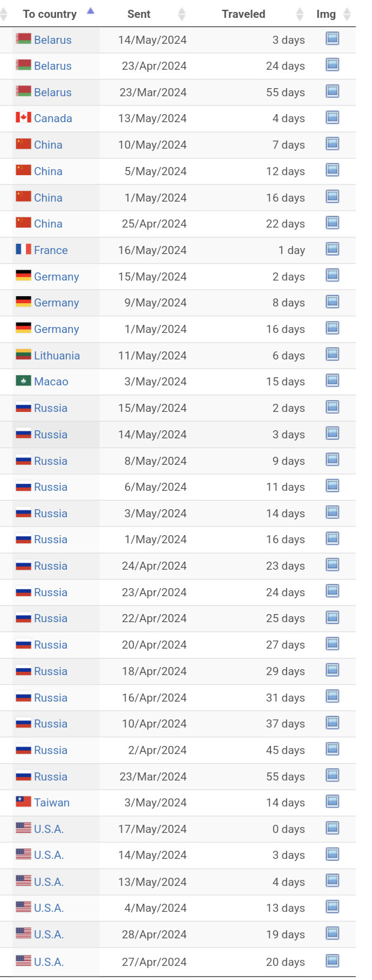The height and width of the screenshot is (980, 372).
Task: Open the Canada country link
Action: pos(53,118)
